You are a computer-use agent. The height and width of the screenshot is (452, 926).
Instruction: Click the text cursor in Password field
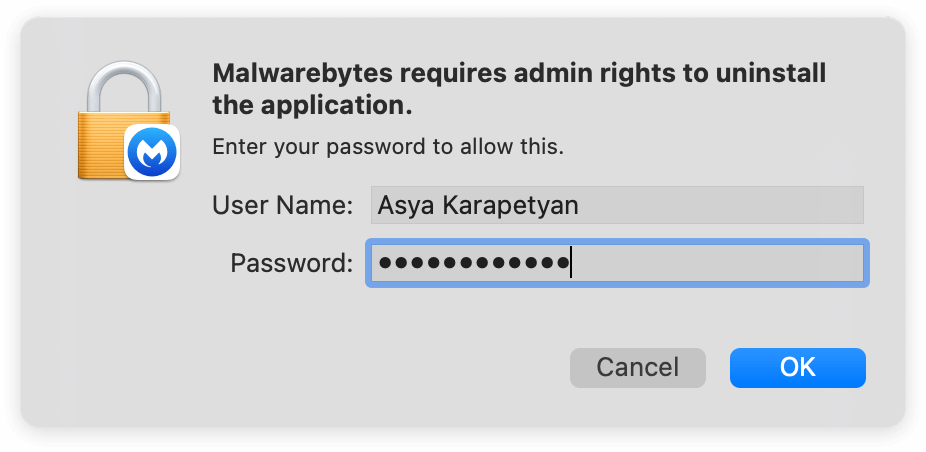(x=571, y=264)
